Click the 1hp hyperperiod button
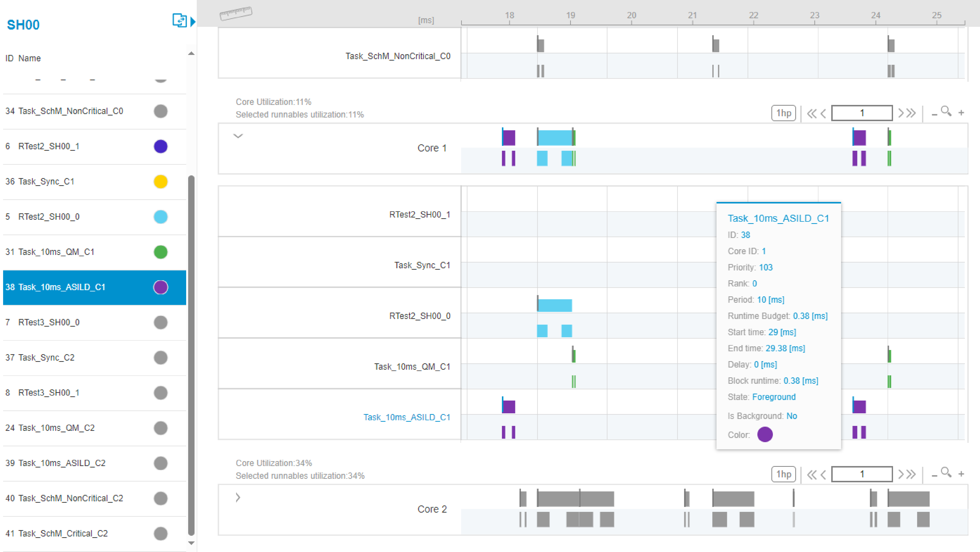Viewport: 980px width, 552px height. (783, 113)
